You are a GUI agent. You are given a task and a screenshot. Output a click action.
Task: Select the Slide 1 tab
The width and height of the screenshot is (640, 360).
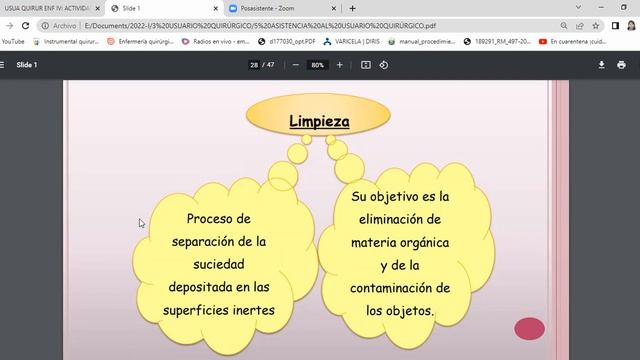165,8
